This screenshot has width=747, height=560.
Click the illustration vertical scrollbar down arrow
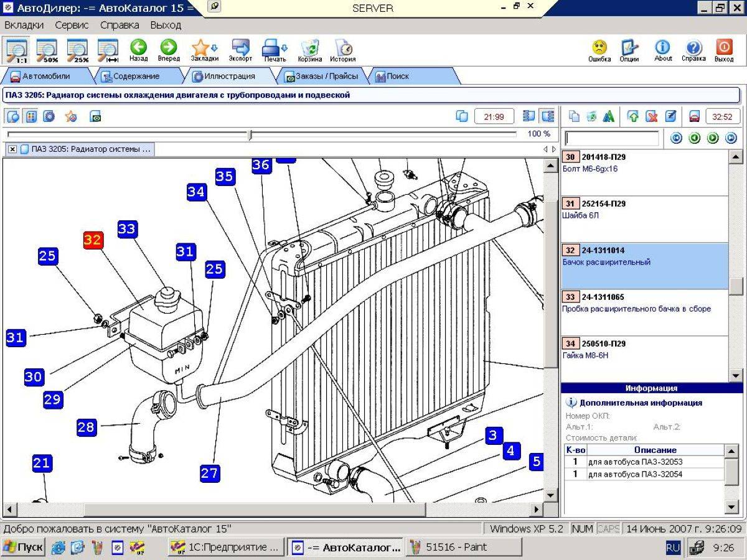[550, 495]
